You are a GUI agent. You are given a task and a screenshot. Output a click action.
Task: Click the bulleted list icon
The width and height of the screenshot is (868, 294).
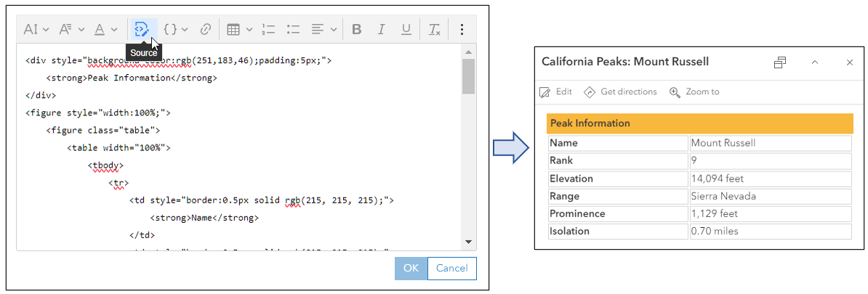point(294,30)
